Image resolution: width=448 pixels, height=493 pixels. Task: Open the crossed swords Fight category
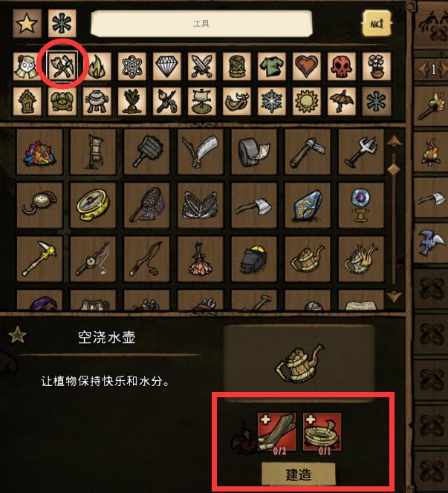(x=202, y=66)
